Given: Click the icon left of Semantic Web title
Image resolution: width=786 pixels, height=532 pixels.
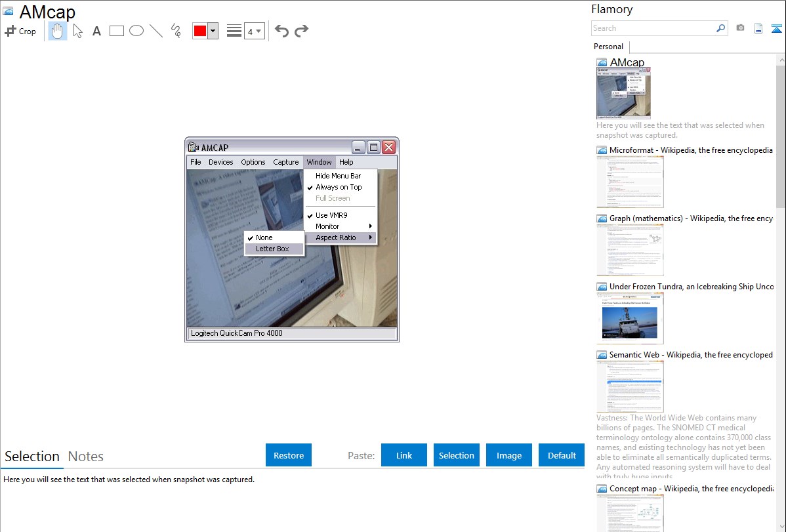Looking at the screenshot, I should click(x=602, y=354).
